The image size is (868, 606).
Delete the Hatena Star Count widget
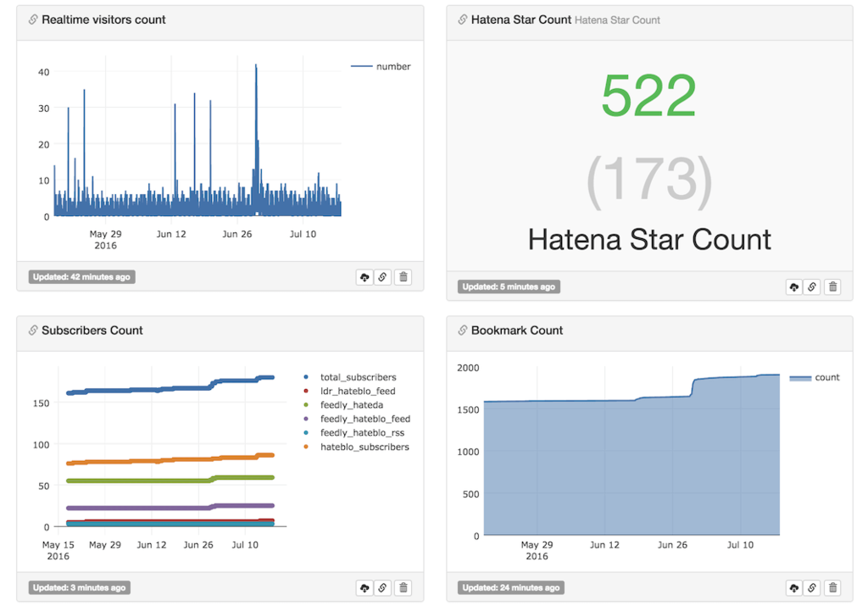point(833,287)
